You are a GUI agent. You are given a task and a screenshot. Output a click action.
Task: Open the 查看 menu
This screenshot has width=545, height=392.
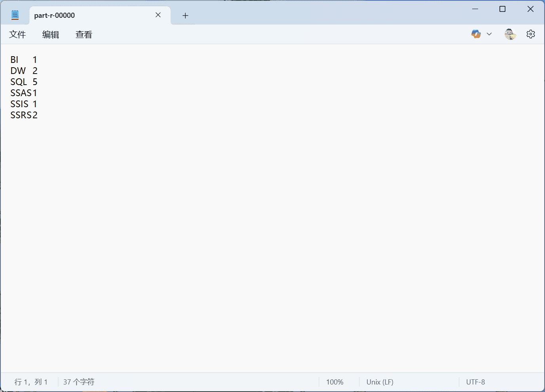point(84,34)
